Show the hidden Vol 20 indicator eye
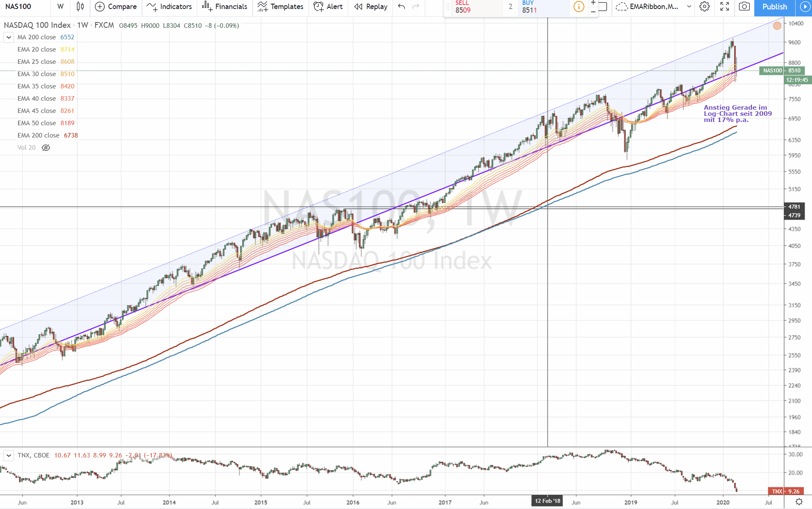 tap(46, 148)
